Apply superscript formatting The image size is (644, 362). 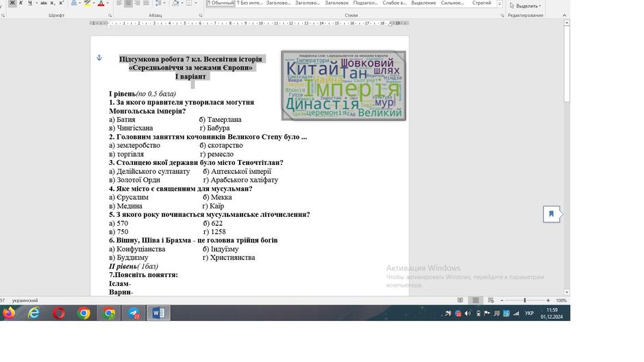click(x=61, y=3)
